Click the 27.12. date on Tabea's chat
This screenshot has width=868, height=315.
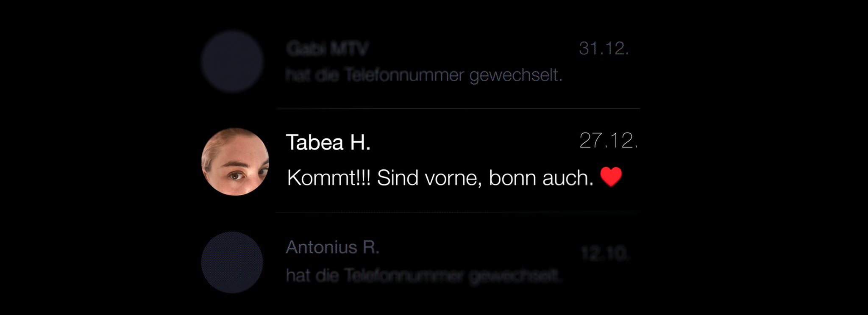pyautogui.click(x=608, y=141)
